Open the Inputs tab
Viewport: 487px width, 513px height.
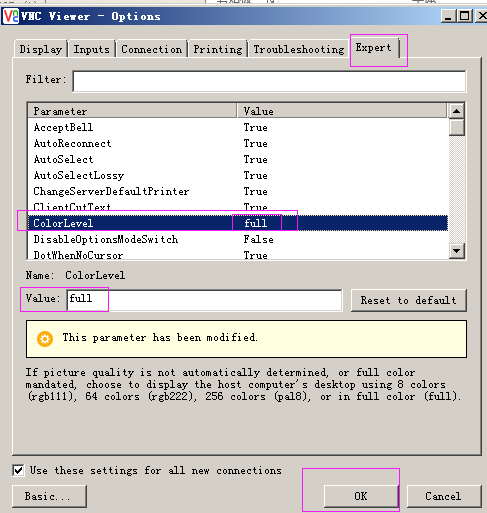tap(91, 49)
